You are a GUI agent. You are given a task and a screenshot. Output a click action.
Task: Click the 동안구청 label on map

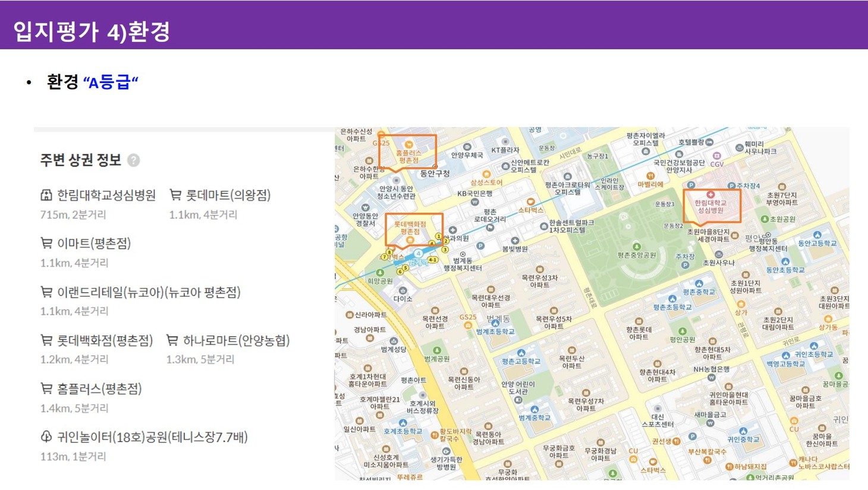(x=435, y=173)
